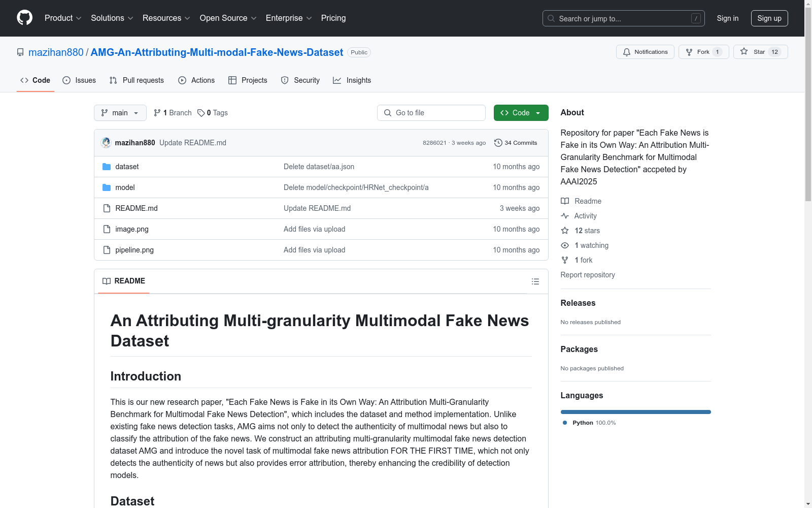Click the Sign in link
The image size is (812, 508).
(x=728, y=18)
